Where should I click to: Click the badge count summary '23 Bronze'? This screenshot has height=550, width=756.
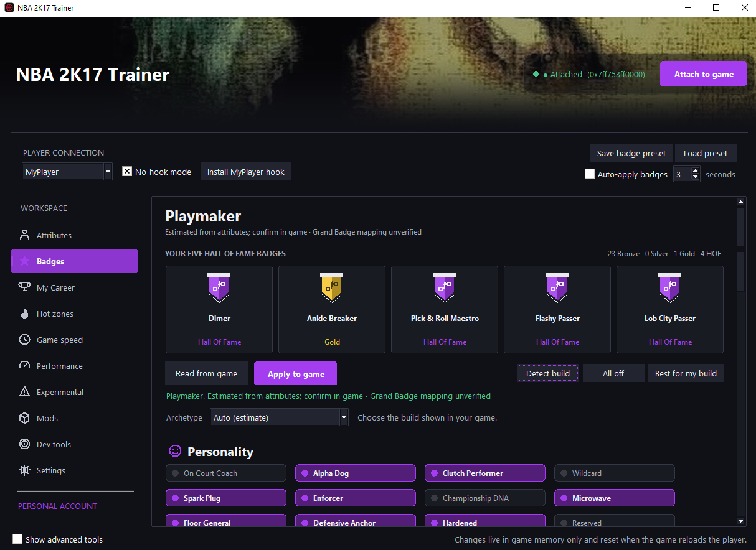[623, 254]
